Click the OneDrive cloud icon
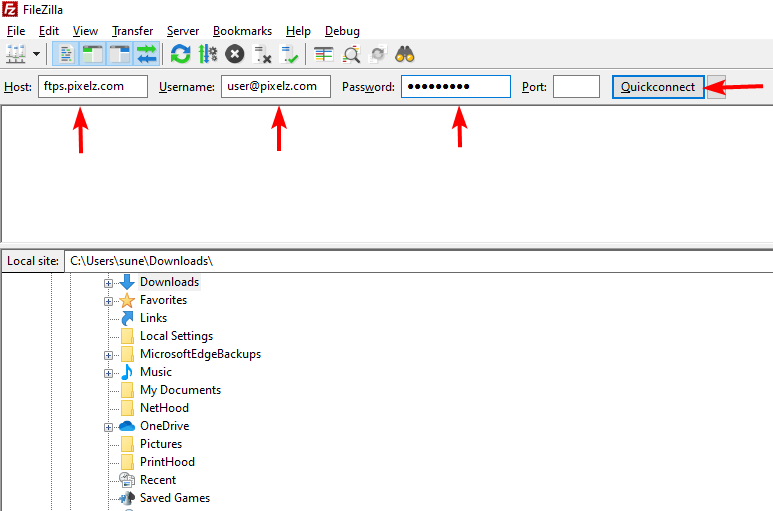Viewport: 773px width, 511px height. (127, 426)
